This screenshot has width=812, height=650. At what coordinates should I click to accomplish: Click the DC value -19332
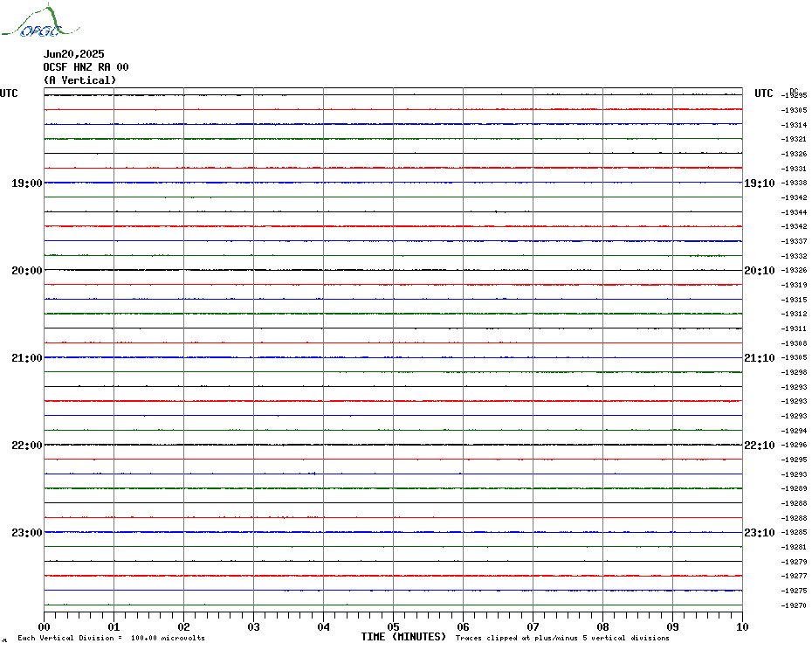coord(794,256)
